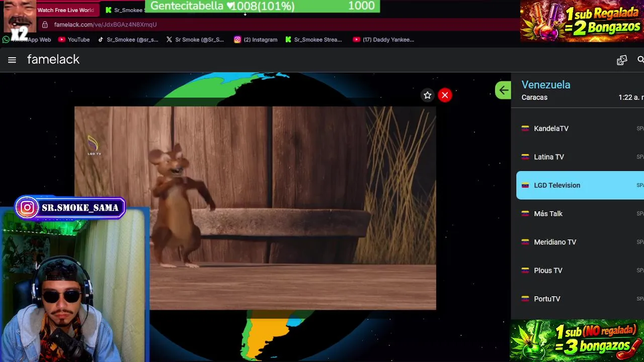
Task: Click the random channel dice icon
Action: 622,60
